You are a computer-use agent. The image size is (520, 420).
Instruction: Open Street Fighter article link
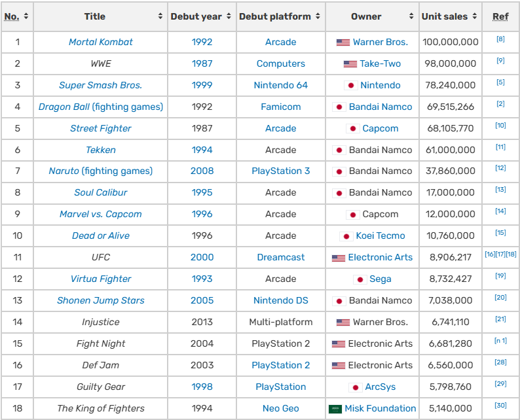100,128
